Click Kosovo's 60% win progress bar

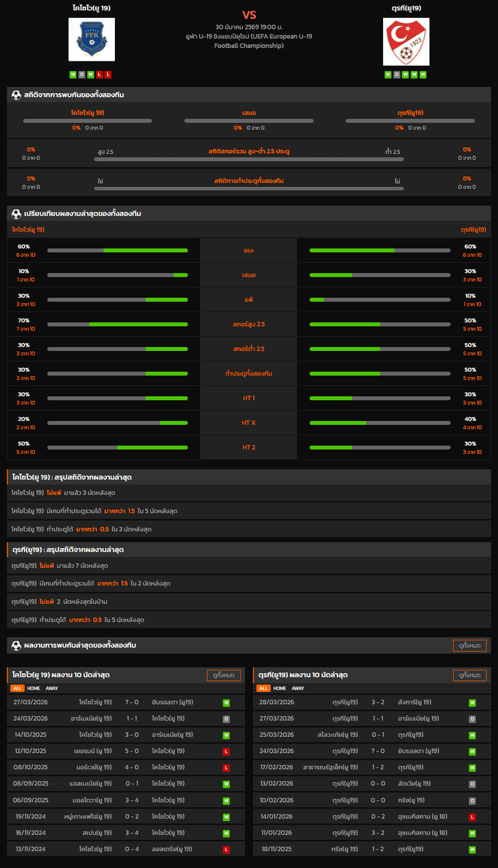[117, 250]
